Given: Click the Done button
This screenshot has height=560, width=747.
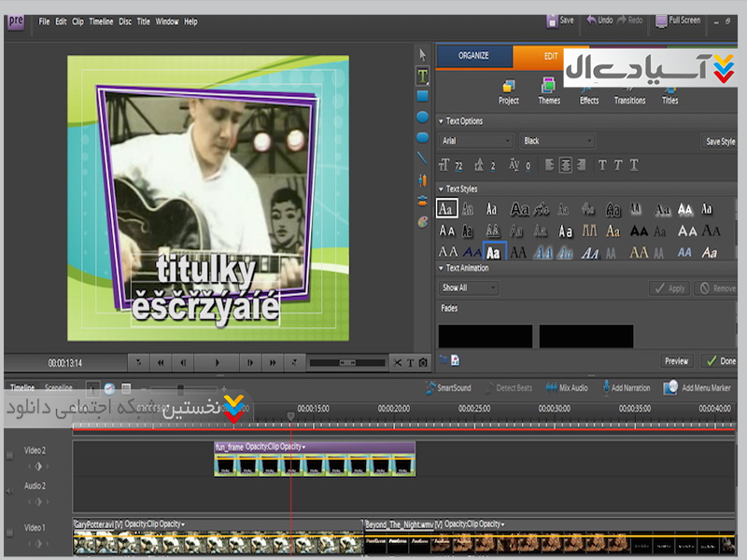Looking at the screenshot, I should pyautogui.click(x=720, y=361).
